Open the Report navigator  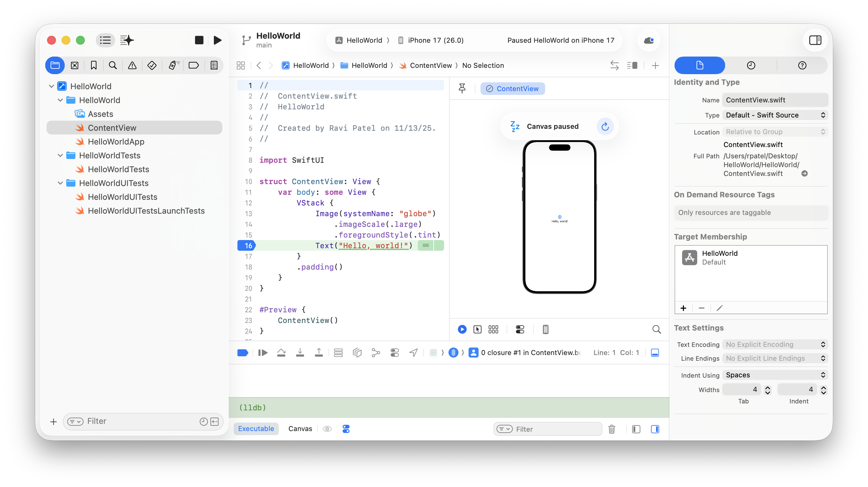[x=214, y=65]
